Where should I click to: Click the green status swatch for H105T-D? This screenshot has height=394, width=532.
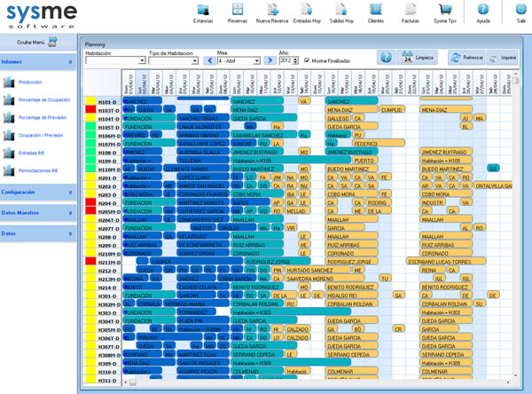tap(90, 126)
